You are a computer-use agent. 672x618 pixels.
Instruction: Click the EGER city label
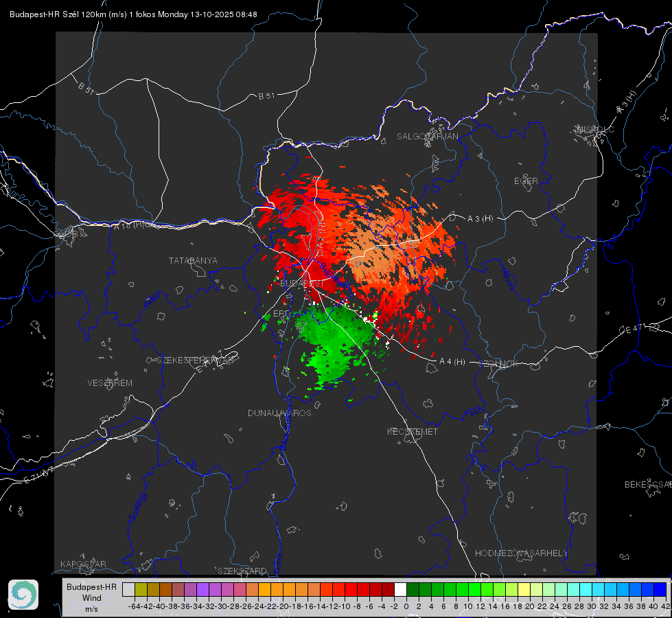coord(526,181)
